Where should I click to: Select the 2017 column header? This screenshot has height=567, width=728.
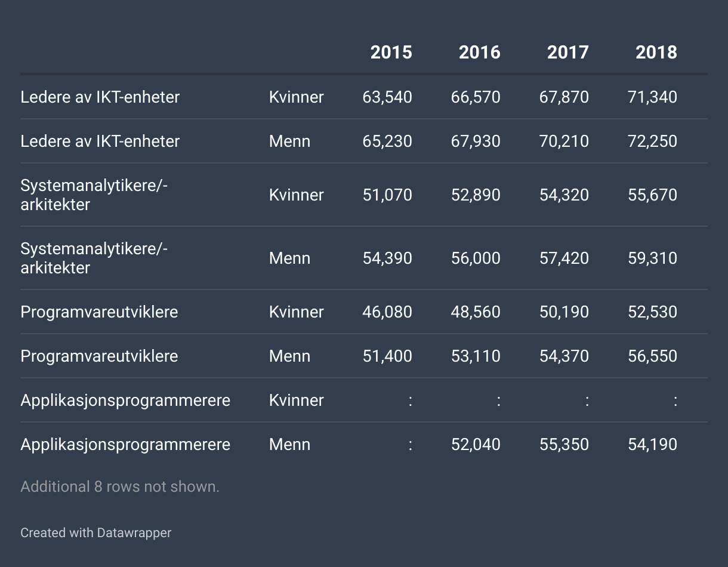[567, 53]
